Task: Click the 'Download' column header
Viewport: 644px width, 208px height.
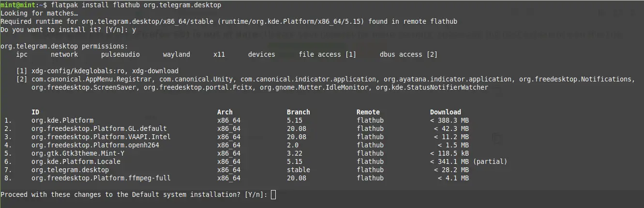Action: click(446, 112)
